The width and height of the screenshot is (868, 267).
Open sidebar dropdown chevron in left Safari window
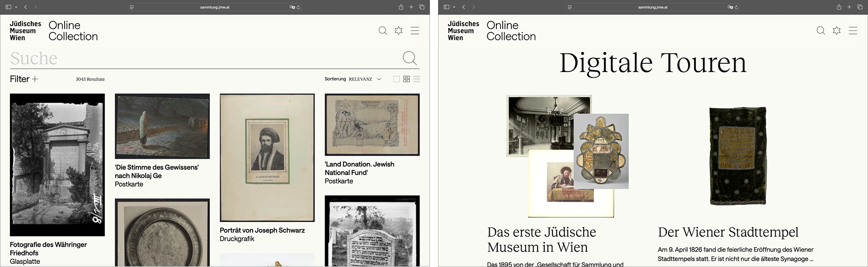[x=16, y=7]
